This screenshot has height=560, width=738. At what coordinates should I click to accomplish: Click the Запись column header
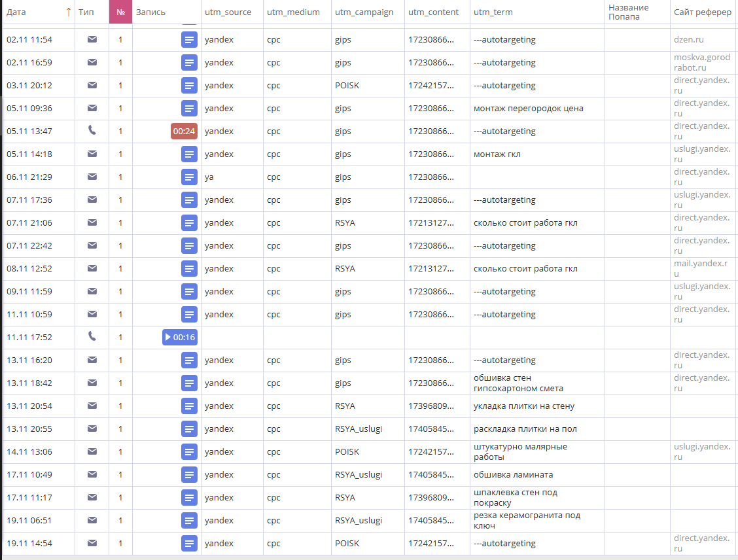pos(167,12)
